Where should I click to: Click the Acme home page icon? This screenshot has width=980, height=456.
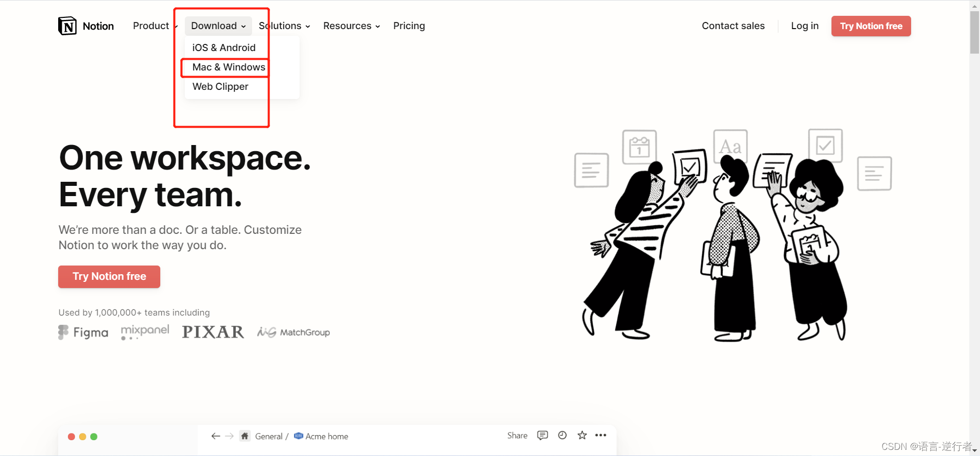pyautogui.click(x=299, y=436)
